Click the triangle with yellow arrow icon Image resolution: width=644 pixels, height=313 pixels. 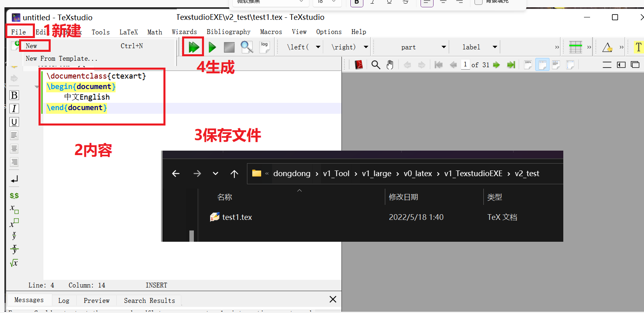tap(607, 47)
